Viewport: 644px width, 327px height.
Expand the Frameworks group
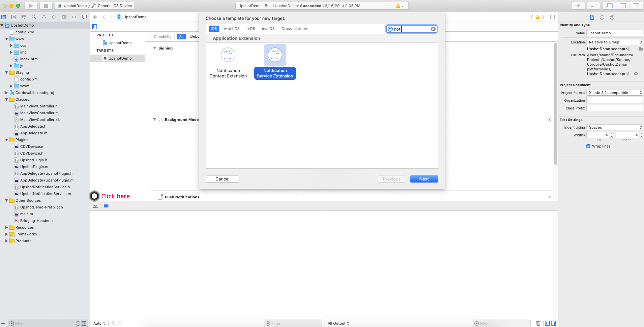[x=6, y=234]
